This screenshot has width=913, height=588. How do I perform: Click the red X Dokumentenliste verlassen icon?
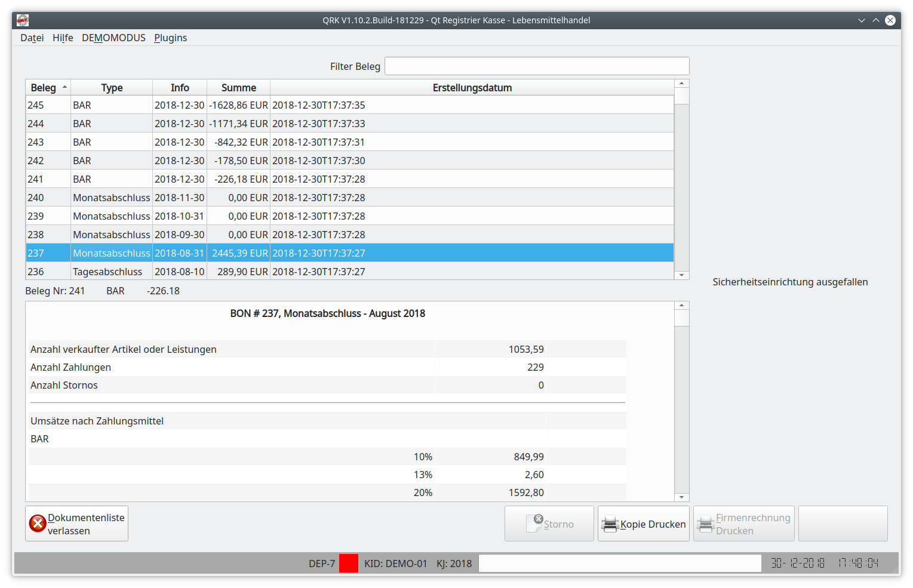click(38, 524)
